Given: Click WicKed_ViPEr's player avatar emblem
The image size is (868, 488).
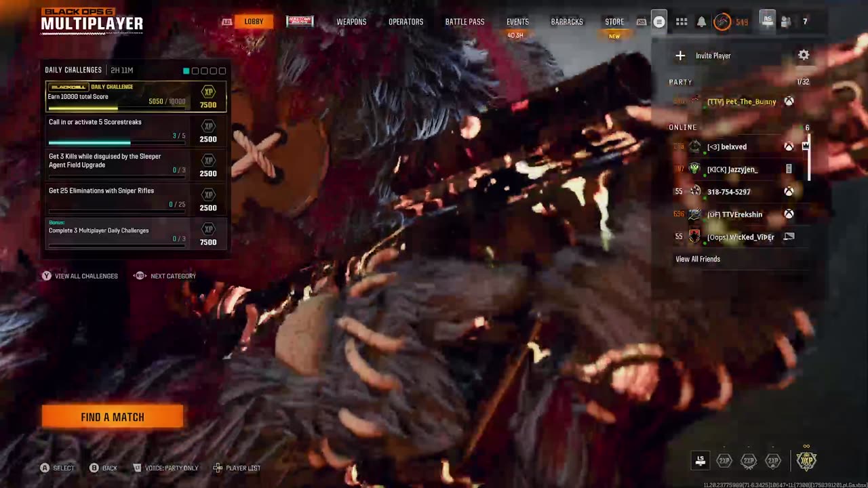Looking at the screenshot, I should point(694,237).
